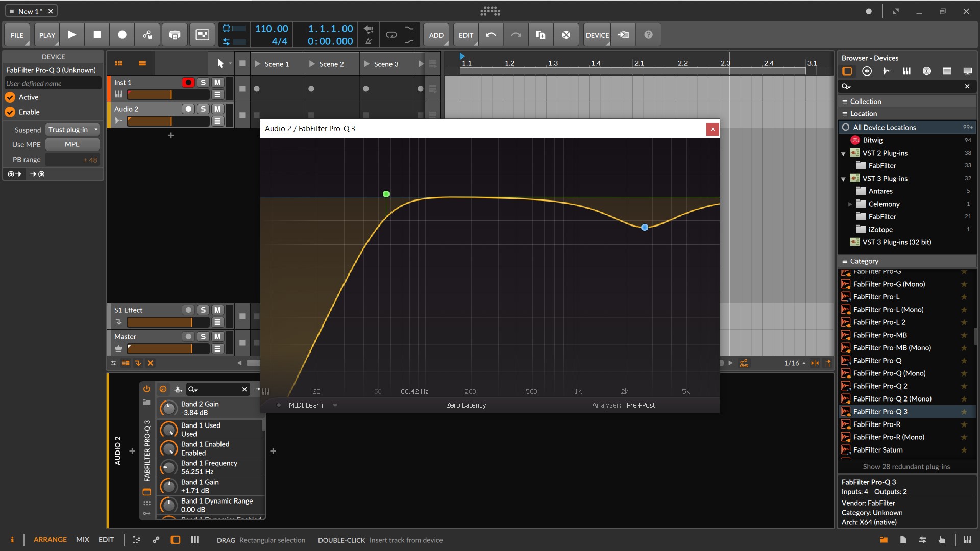Switch to the MIX view tab
980x551 pixels.
click(82, 540)
